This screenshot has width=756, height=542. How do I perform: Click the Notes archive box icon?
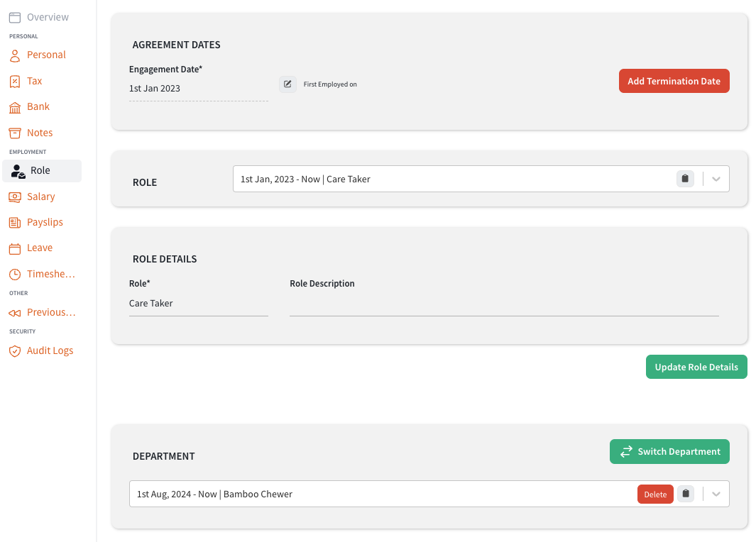(15, 133)
